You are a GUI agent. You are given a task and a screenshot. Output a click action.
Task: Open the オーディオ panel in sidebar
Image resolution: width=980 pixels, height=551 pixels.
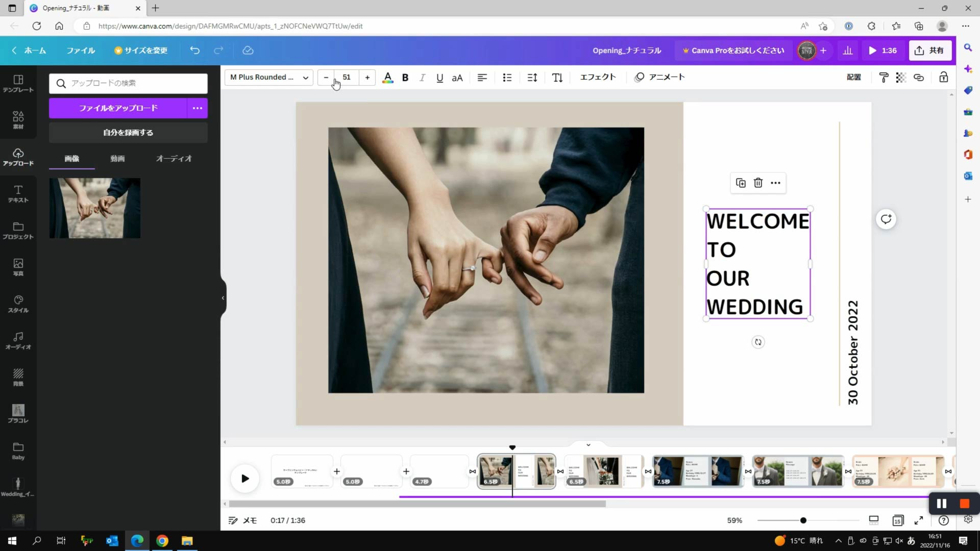tap(18, 340)
